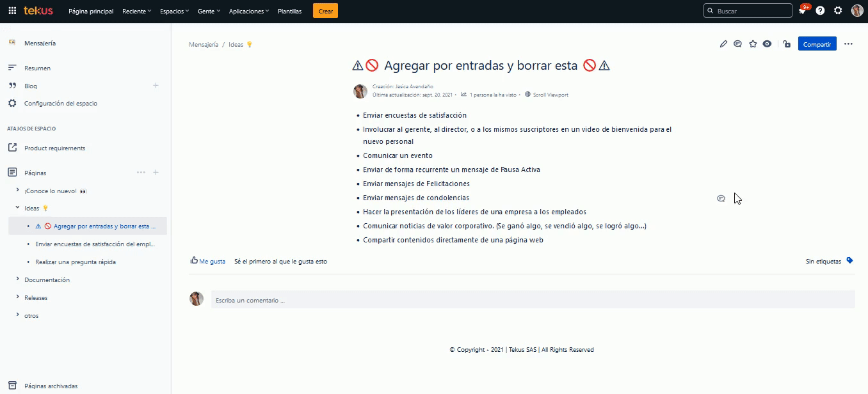Open the apps grid icon in the top bar
The image size is (868, 394).
[12, 10]
